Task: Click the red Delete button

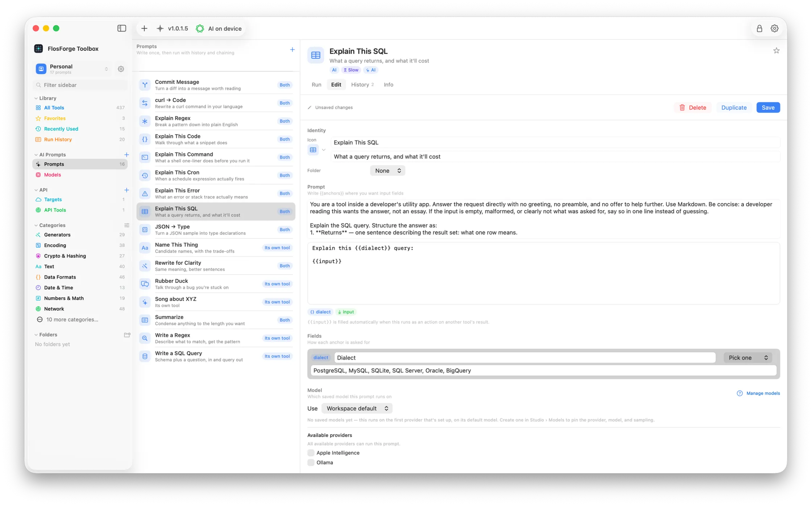Action: (x=693, y=108)
